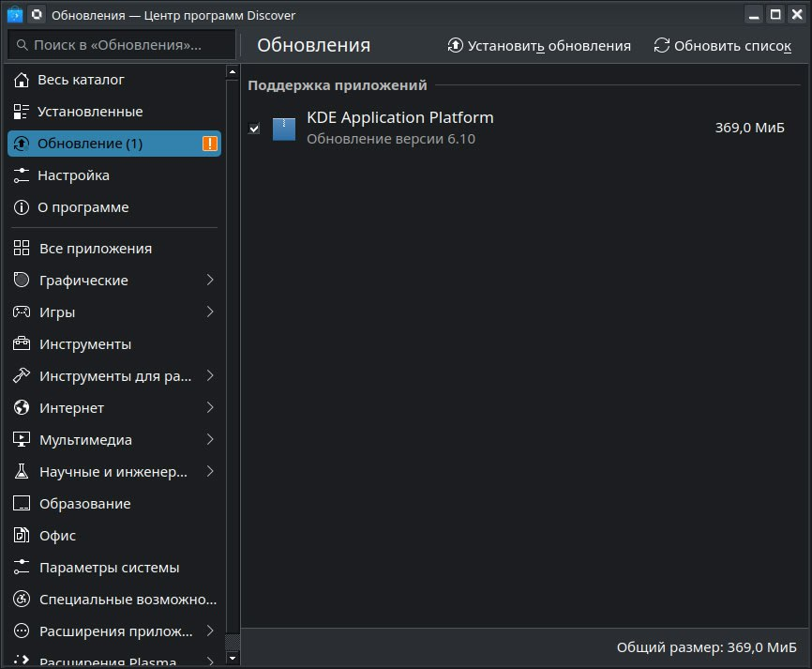Select the Все приложения category
Viewport: 812px width, 669px height.
(x=114, y=248)
